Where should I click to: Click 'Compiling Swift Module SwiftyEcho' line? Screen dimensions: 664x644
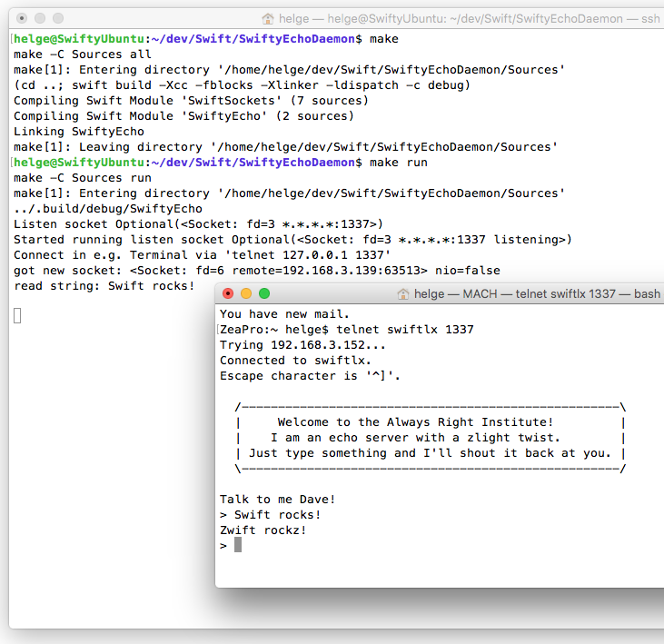[x=183, y=116]
